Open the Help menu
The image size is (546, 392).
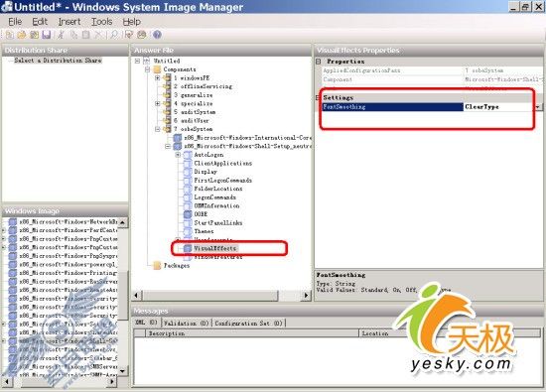(x=132, y=22)
